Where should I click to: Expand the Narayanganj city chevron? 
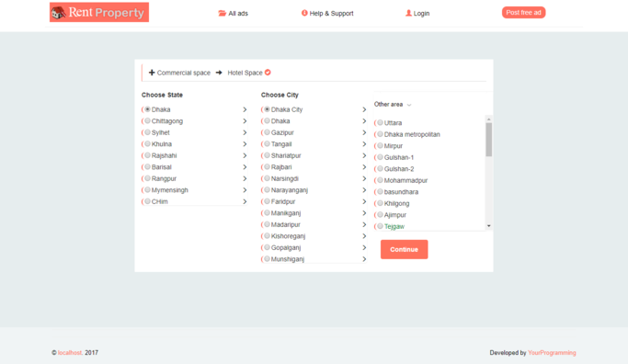[364, 190]
